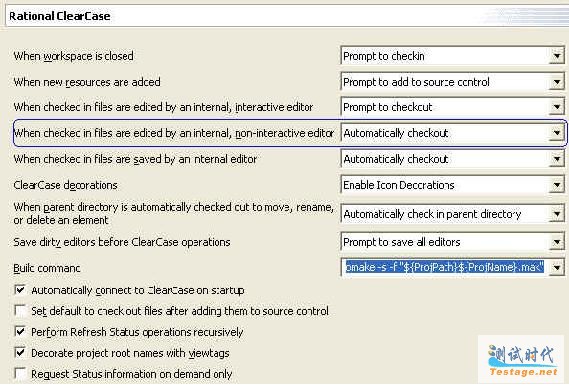Open the interactive editor 'Prompt to checkout' dropdown
The image size is (569, 388).
(453, 107)
